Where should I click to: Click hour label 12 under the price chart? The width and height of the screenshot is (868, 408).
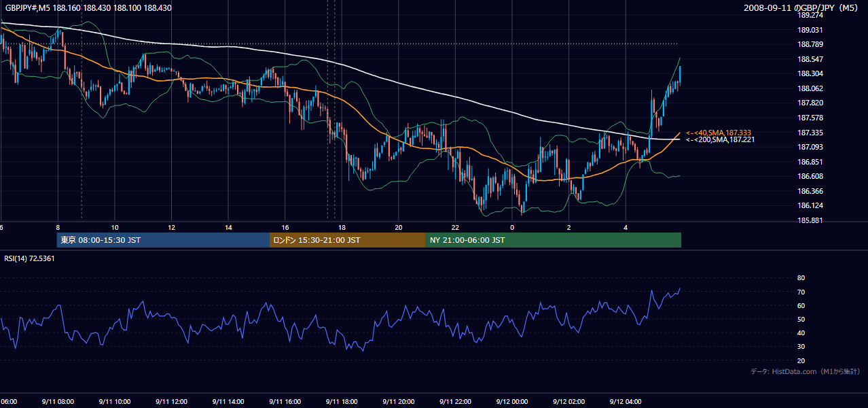(x=172, y=227)
